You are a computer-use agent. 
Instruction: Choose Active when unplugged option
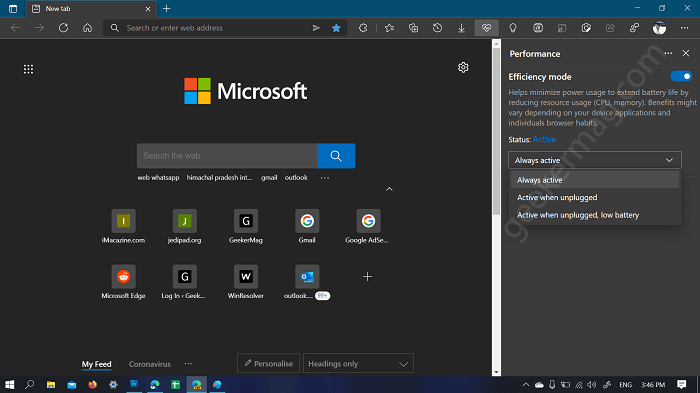point(595,197)
